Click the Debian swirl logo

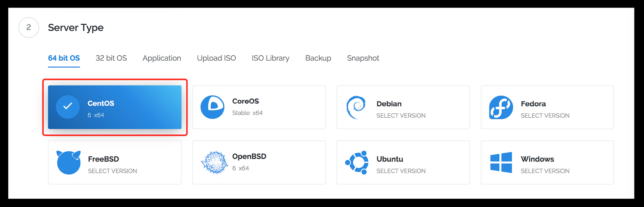pos(356,107)
